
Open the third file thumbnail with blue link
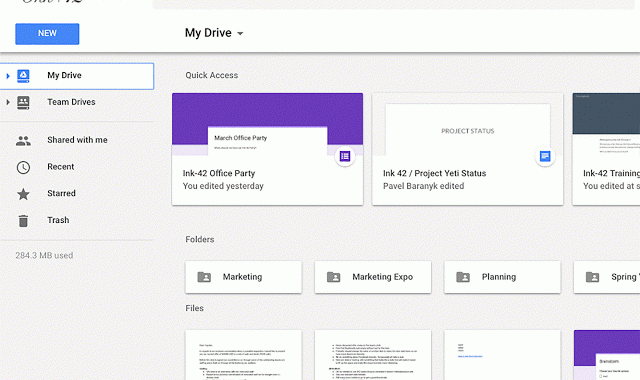click(502, 355)
